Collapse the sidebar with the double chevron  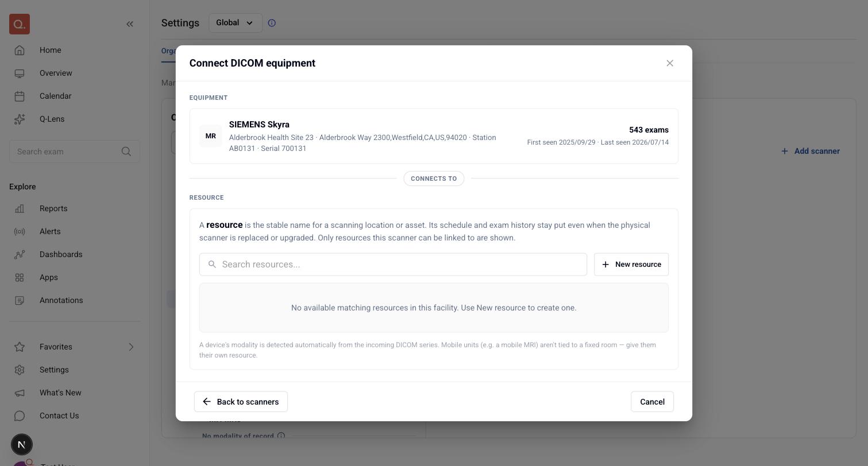pos(130,24)
